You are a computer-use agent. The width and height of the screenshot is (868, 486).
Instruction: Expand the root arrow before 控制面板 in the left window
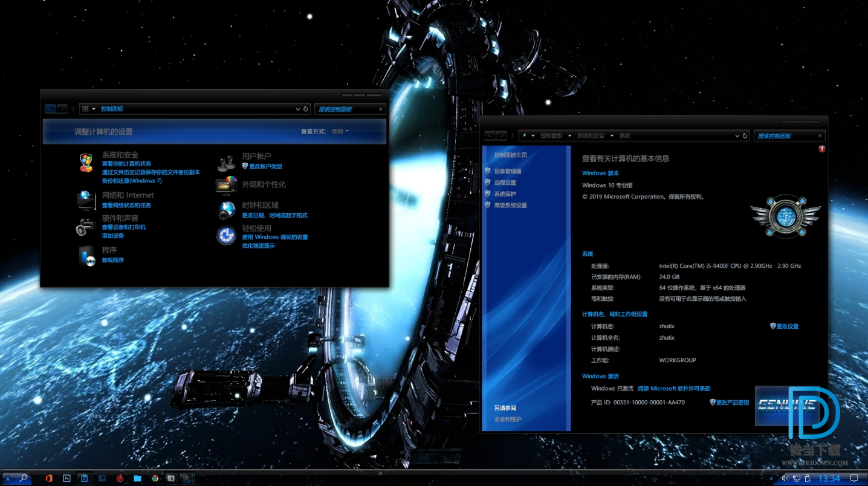pos(94,109)
